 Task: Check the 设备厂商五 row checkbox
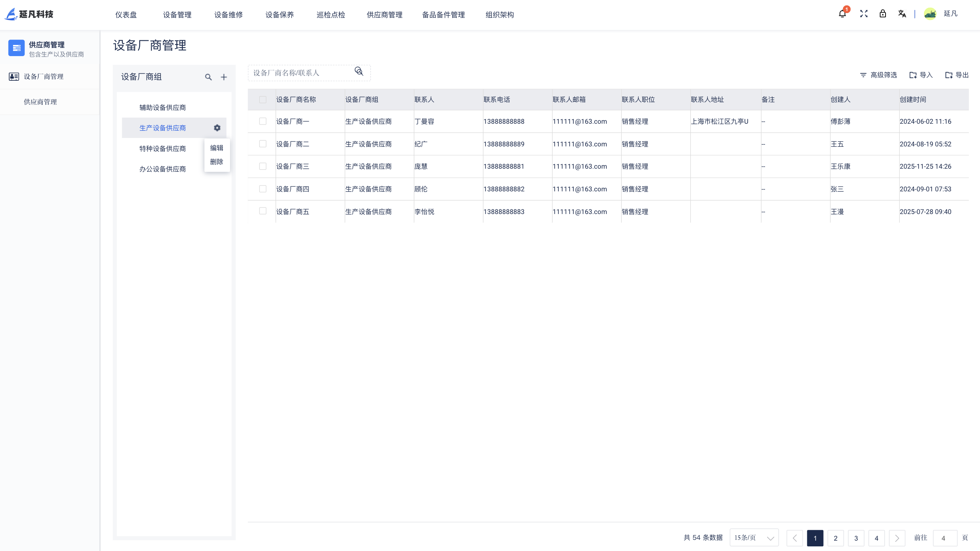[263, 211]
